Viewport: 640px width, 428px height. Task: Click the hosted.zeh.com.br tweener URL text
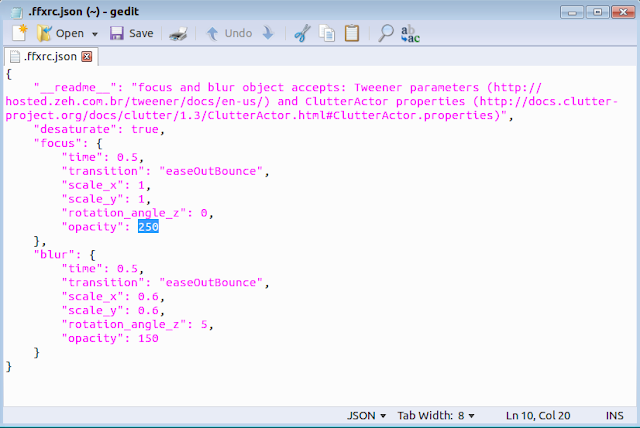coord(138,101)
